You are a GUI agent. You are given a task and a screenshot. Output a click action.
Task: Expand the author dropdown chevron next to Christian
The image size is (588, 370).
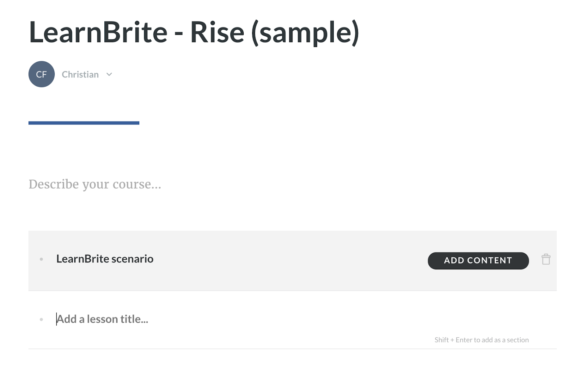(109, 75)
